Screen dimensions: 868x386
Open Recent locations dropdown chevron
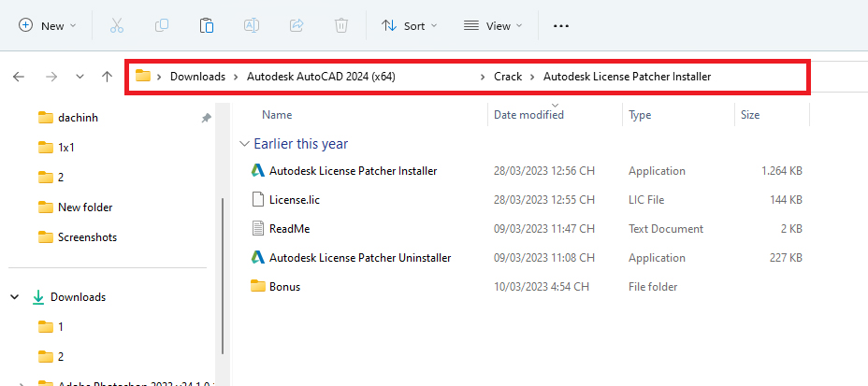pyautogui.click(x=80, y=77)
